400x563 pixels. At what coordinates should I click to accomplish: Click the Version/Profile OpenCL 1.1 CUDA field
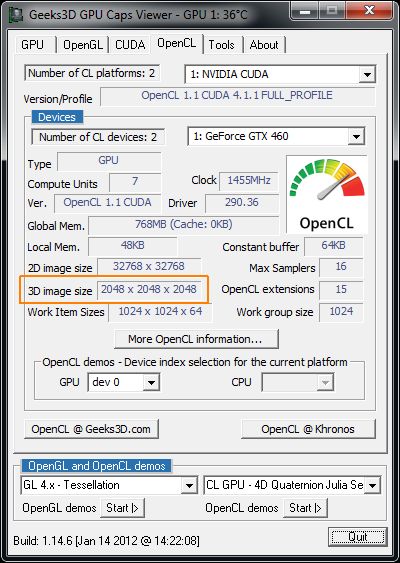(x=238, y=96)
